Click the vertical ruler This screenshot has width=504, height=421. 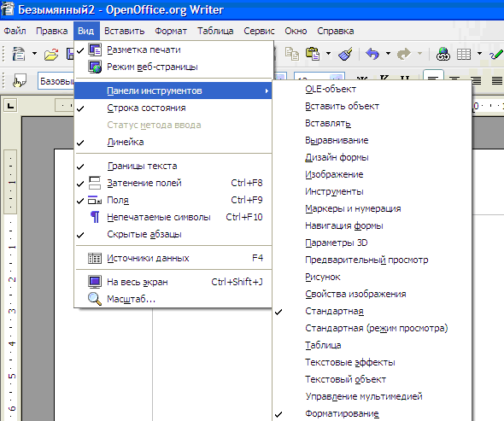point(10,284)
